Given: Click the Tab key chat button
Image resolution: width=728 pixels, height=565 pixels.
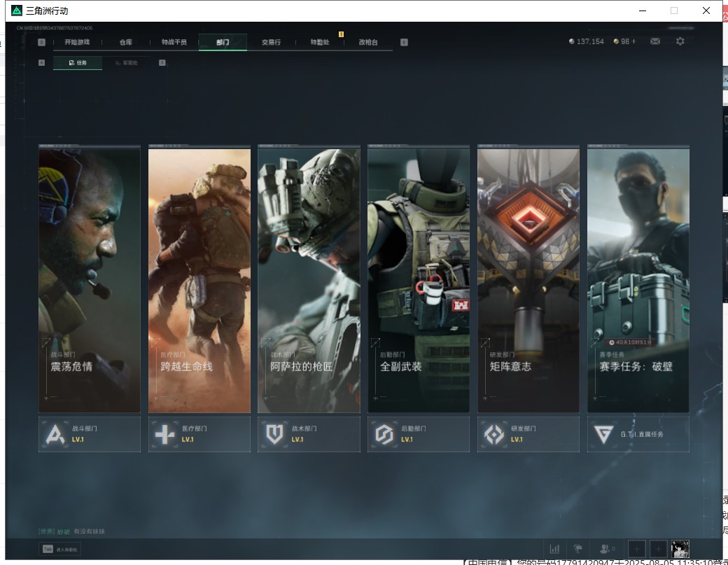Looking at the screenshot, I should click(x=60, y=549).
